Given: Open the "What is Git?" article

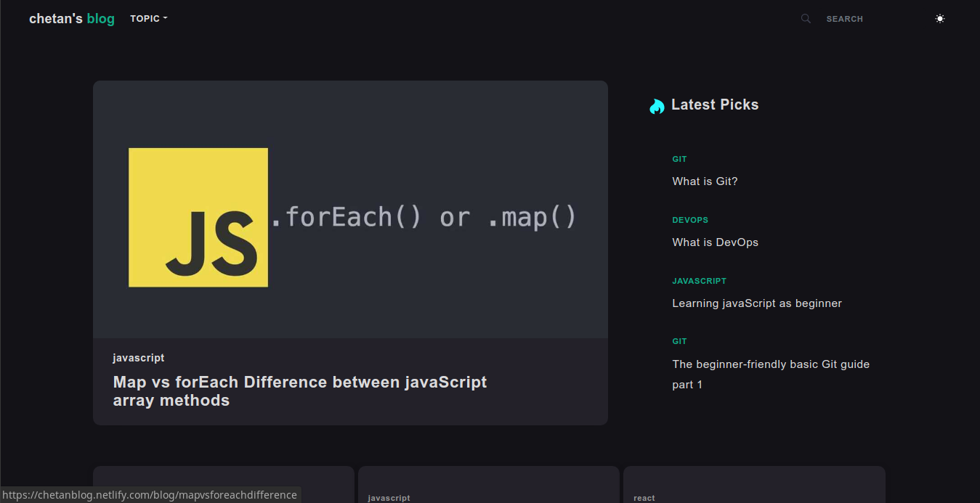Looking at the screenshot, I should tap(704, 181).
